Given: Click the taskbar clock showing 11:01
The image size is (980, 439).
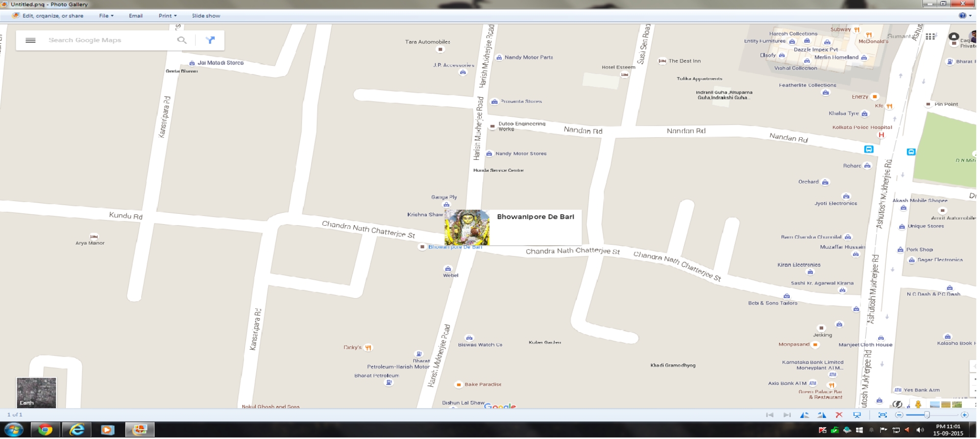Looking at the screenshot, I should (x=948, y=430).
